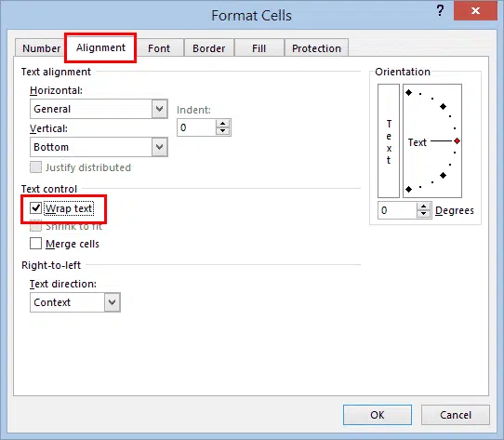Enable the Merge cells checkbox
This screenshot has width=504, height=440.
[x=35, y=244]
